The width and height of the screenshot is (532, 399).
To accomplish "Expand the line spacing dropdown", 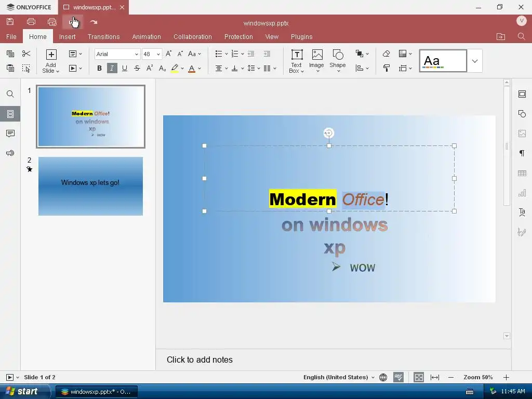I will (x=259, y=68).
